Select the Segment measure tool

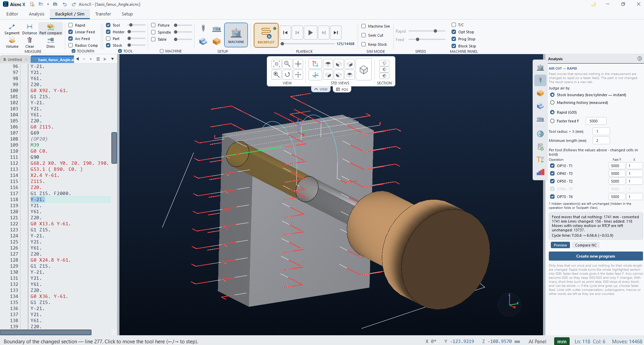[x=12, y=29]
